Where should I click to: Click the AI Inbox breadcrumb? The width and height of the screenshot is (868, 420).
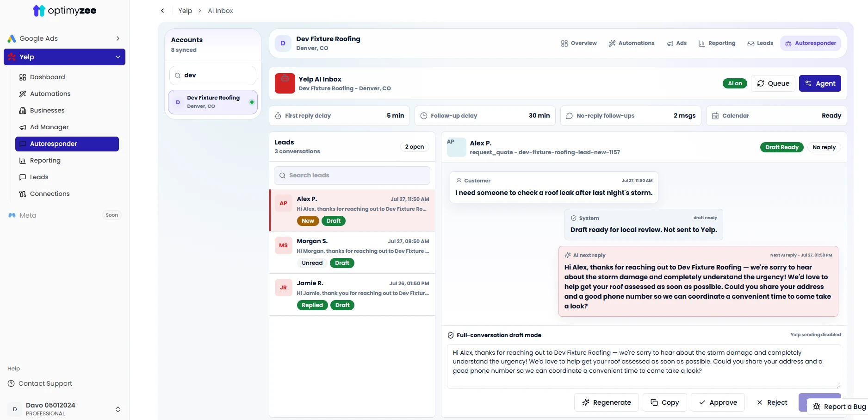(220, 11)
